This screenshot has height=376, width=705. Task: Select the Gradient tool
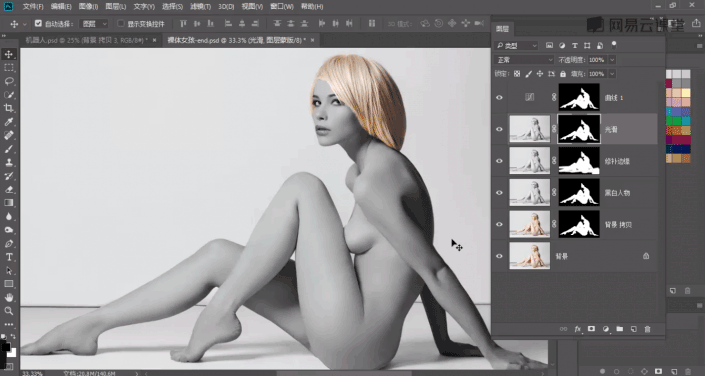(9, 203)
